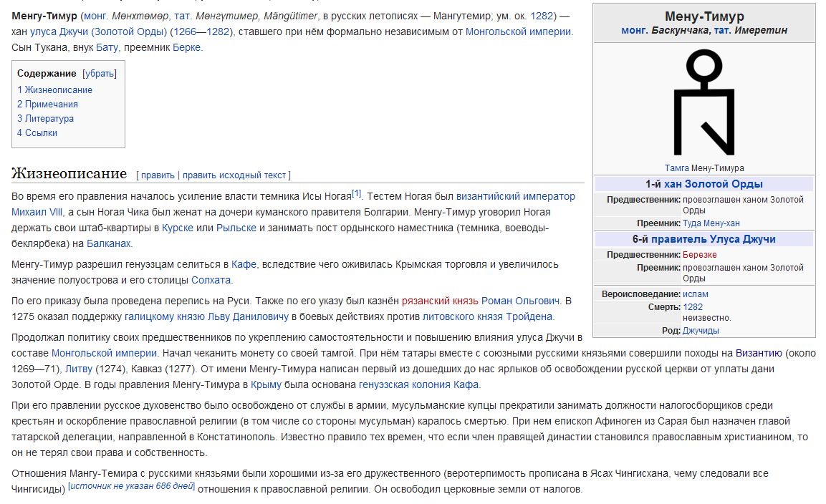Click 'византийский император' link
826x504 pixels.
[515, 197]
